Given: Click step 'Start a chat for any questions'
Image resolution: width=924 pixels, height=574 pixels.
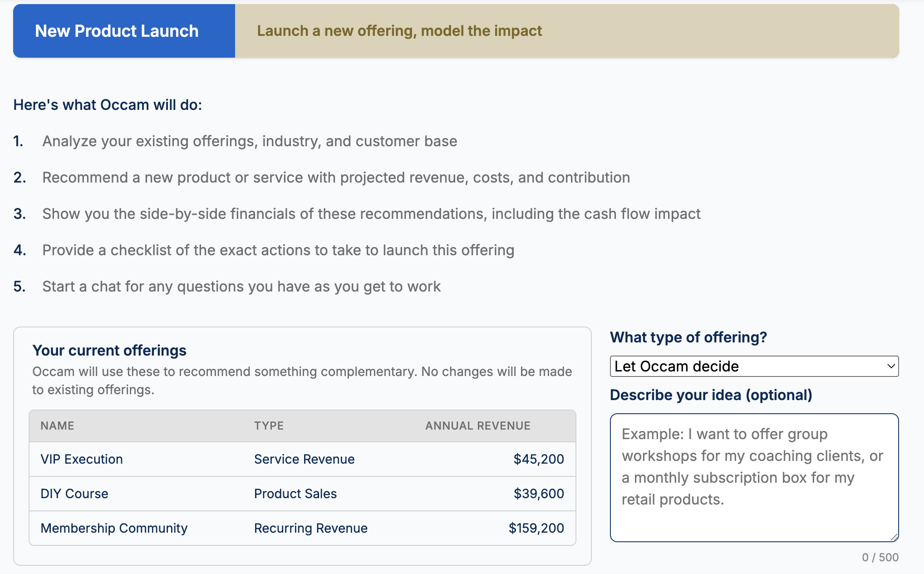Looking at the screenshot, I should 241,287.
